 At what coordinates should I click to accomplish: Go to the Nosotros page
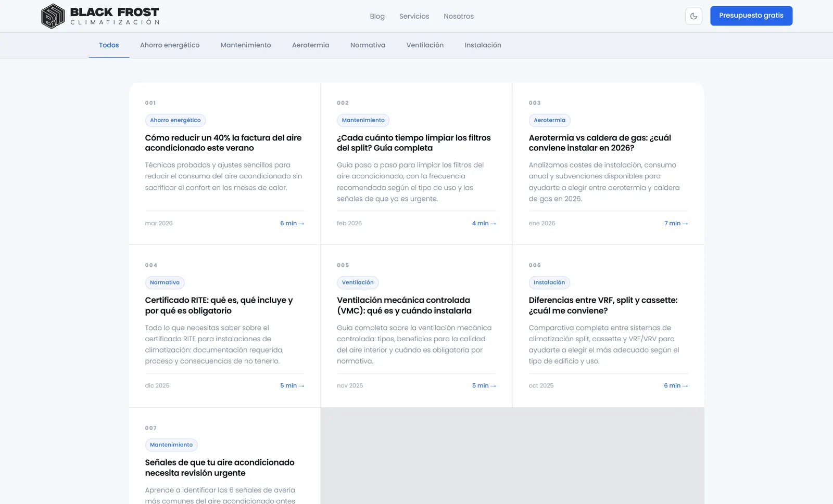[459, 16]
